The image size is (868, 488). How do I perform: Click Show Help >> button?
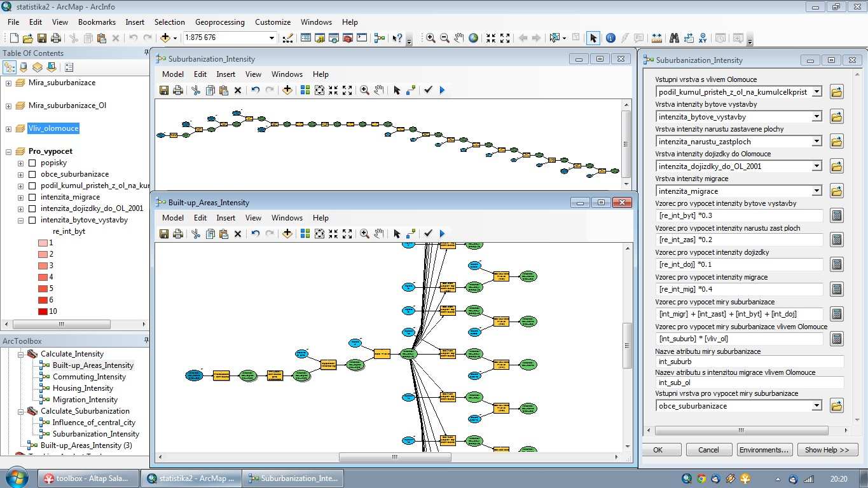(827, 450)
